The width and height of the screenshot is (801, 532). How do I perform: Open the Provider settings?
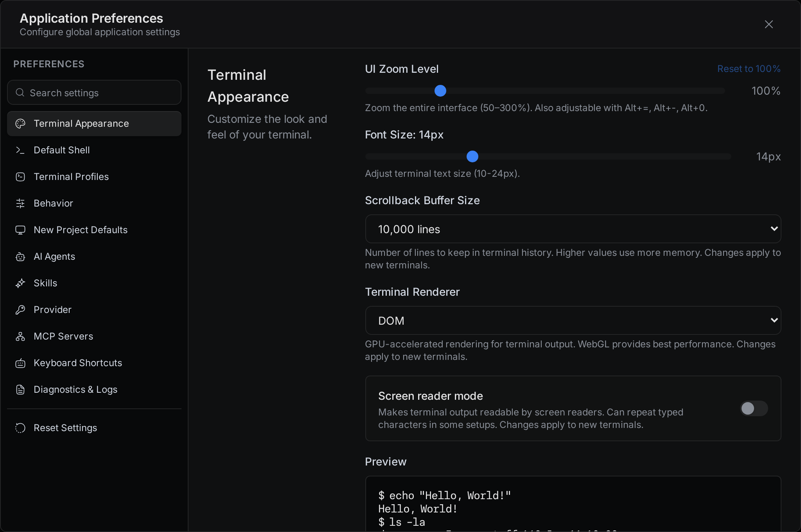click(94, 310)
